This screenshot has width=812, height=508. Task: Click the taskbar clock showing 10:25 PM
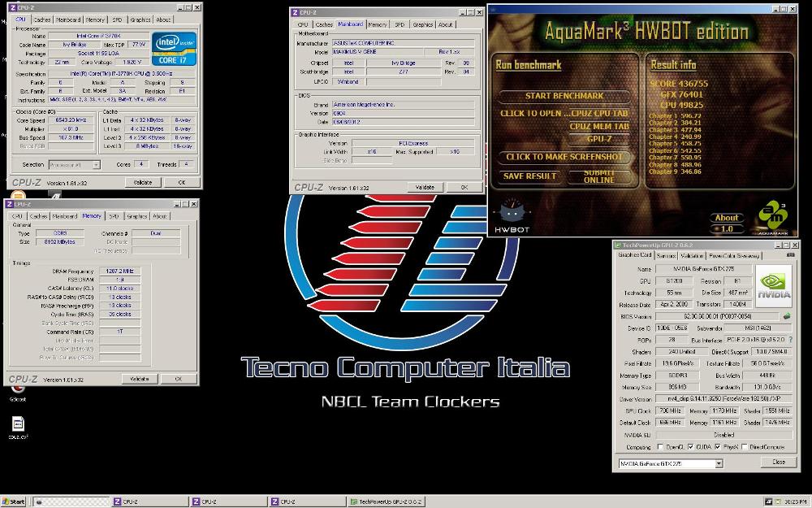click(796, 501)
